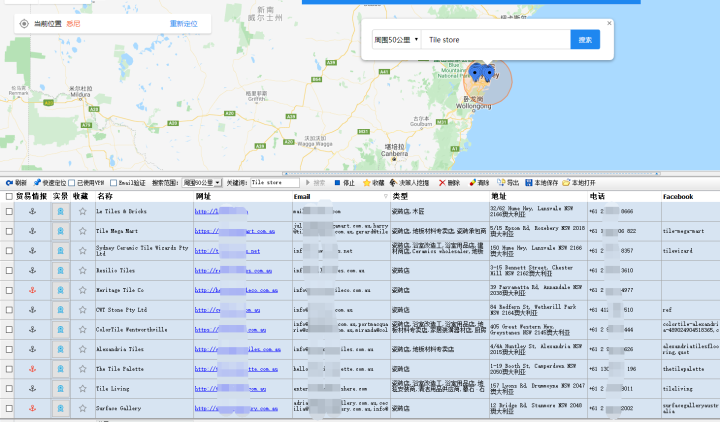Click the greyed 搜索 play icon in toolbar
720x422 pixels.
pyautogui.click(x=308, y=183)
